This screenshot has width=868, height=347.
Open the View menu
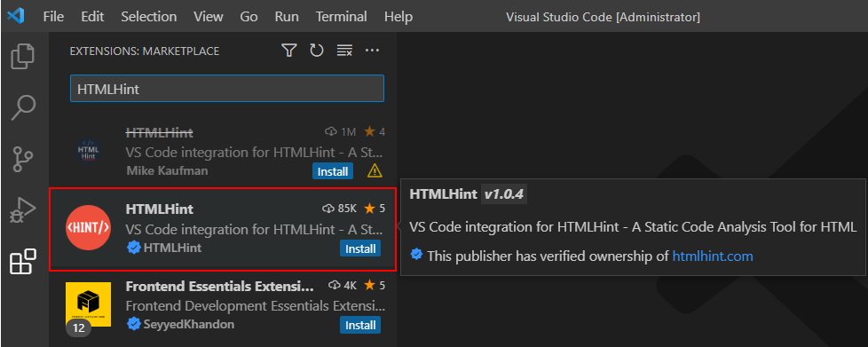click(209, 17)
